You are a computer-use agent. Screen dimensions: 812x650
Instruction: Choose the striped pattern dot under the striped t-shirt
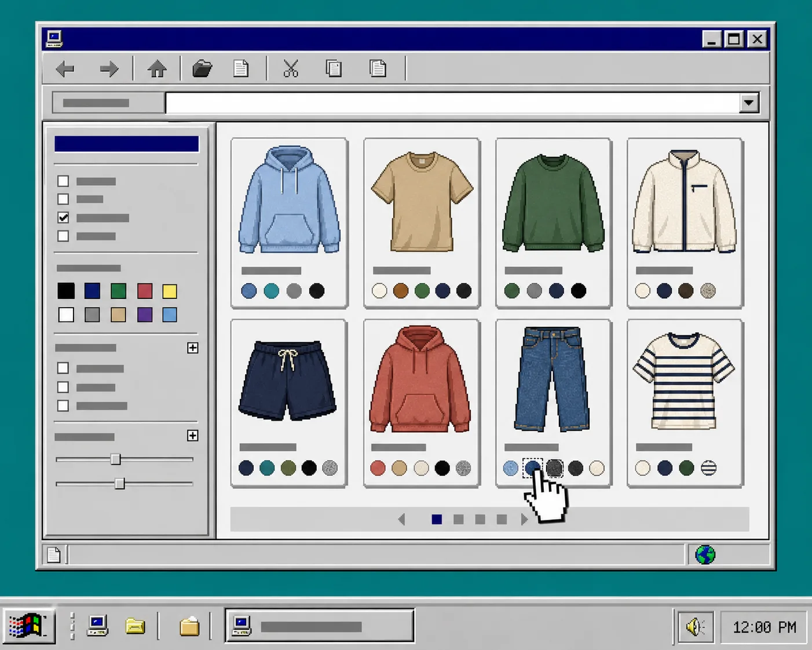[708, 468]
